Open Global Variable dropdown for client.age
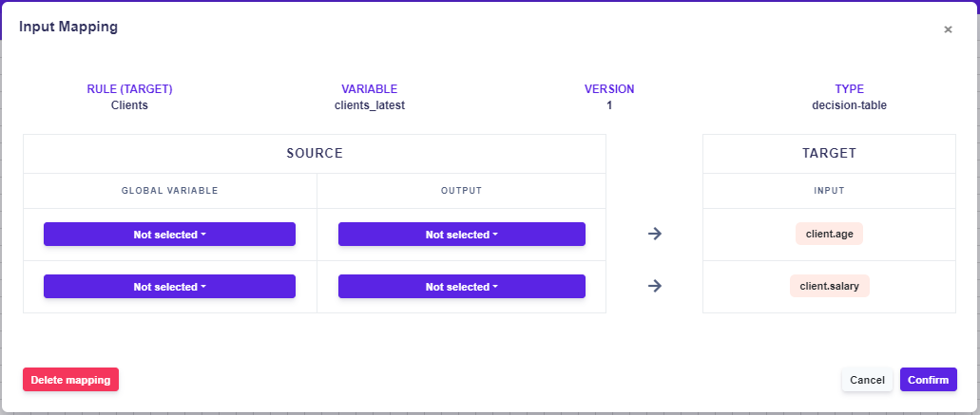The width and height of the screenshot is (980, 415). [x=169, y=235]
